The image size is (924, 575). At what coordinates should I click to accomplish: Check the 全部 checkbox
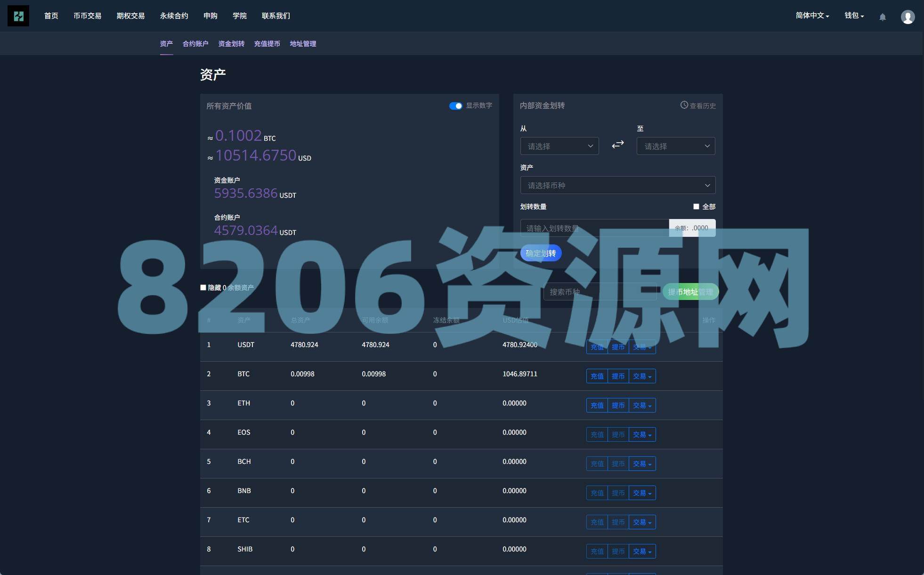coord(696,206)
